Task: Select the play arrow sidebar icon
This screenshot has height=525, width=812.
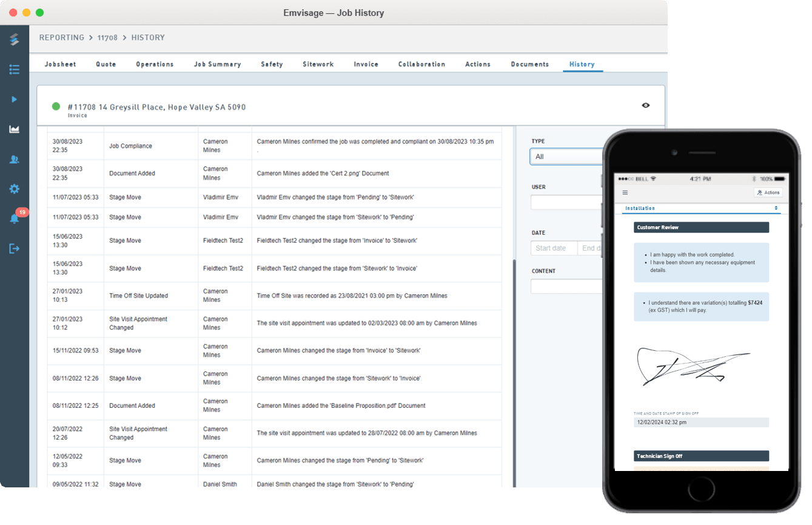Action: [15, 100]
